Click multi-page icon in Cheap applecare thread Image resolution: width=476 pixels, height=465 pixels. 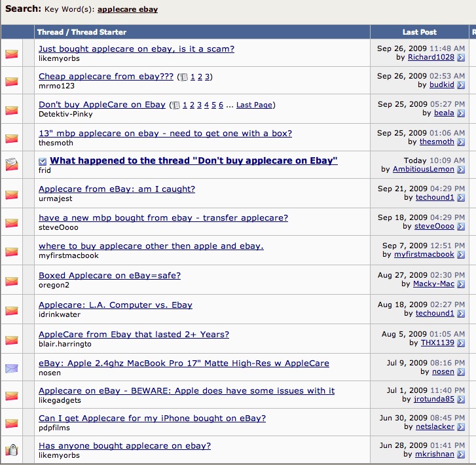pyautogui.click(x=184, y=77)
